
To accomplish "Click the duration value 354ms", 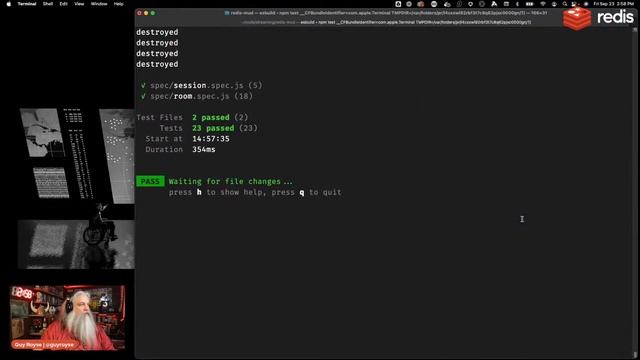I will click(204, 149).
